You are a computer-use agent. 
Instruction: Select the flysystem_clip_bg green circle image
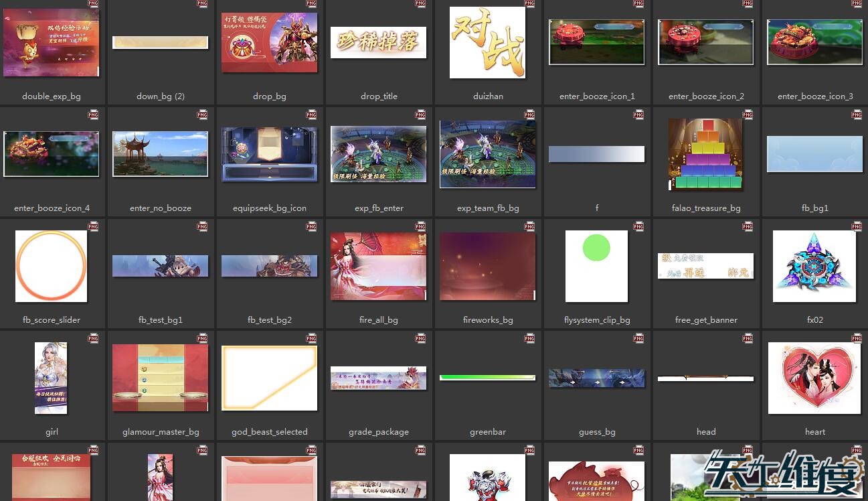coord(597,266)
